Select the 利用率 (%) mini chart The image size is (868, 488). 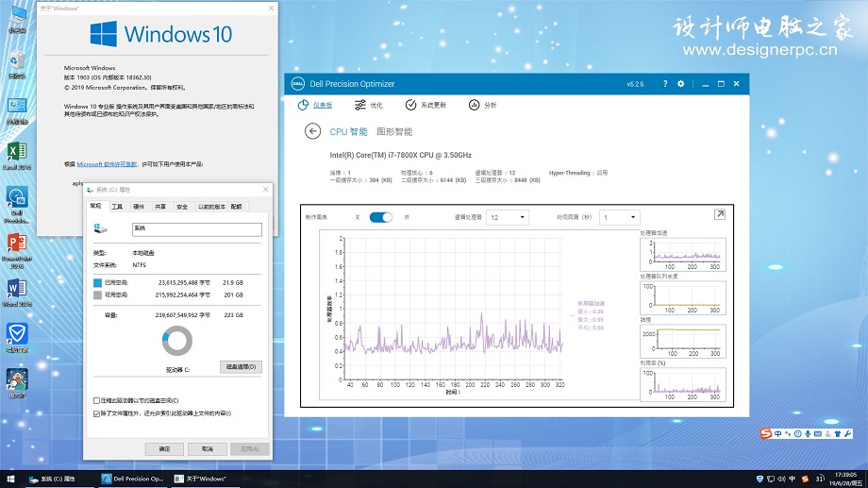(x=683, y=384)
